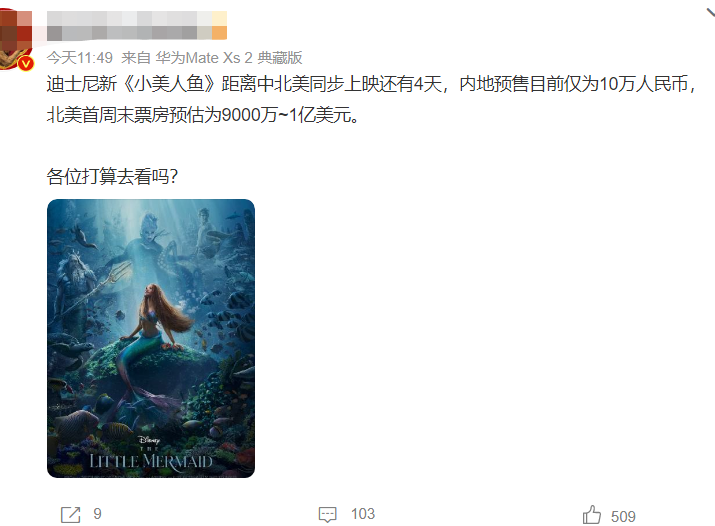Open The Little Mermaid poster thumbnail
715x526 pixels.
pos(151,338)
